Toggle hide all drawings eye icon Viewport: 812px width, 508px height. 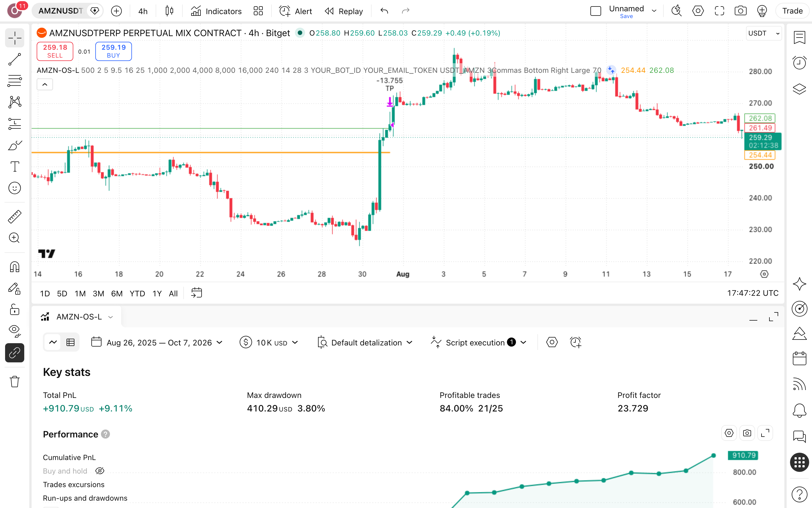click(14, 331)
